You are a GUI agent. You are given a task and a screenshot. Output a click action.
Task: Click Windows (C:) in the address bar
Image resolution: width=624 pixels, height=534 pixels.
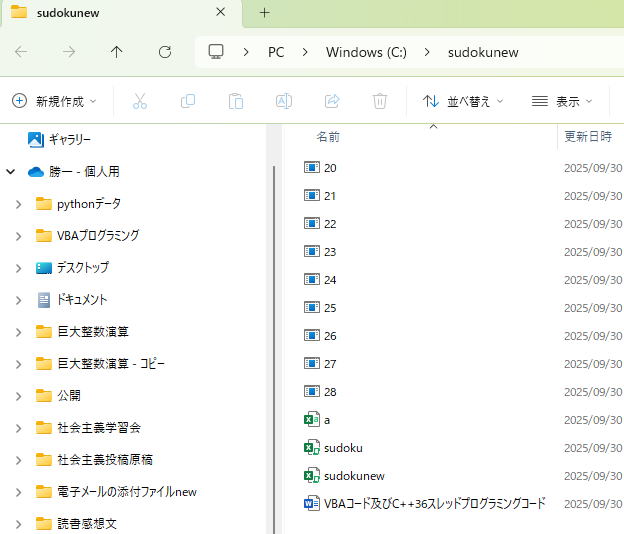tap(366, 52)
